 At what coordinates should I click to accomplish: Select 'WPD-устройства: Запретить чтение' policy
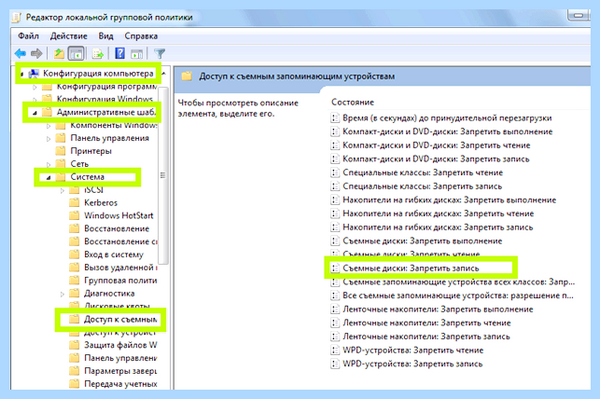pos(413,350)
